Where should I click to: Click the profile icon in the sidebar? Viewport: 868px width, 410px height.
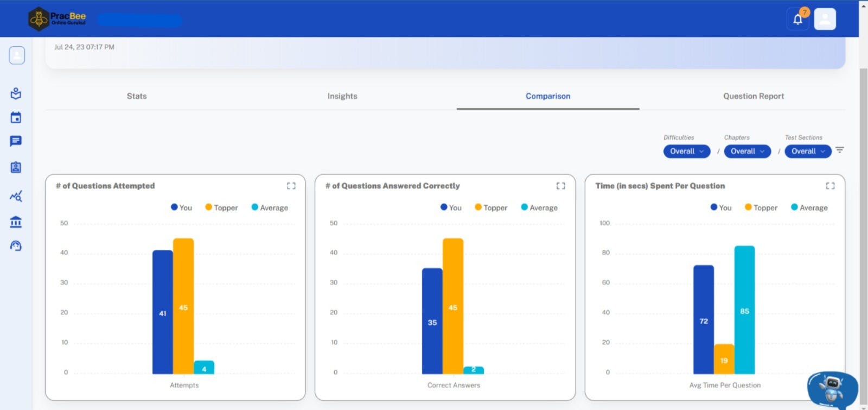pos(17,55)
